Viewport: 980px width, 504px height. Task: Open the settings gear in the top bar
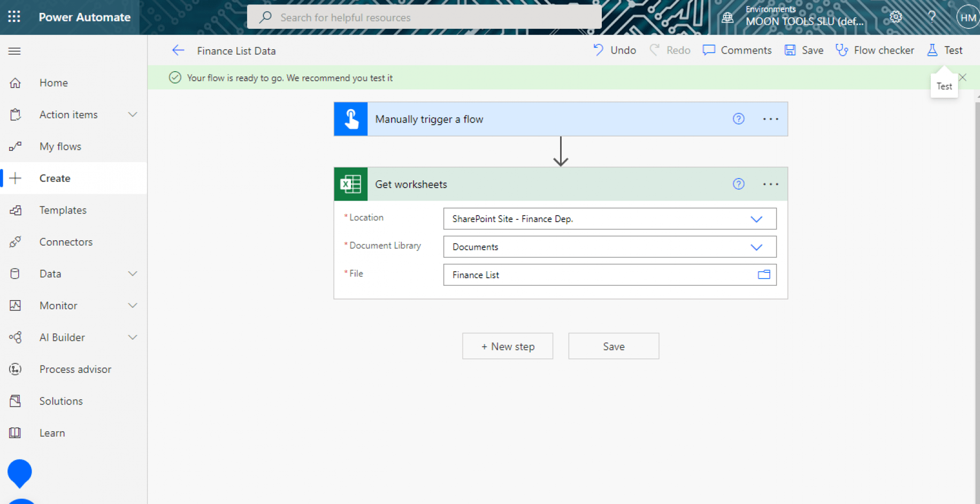coord(895,17)
